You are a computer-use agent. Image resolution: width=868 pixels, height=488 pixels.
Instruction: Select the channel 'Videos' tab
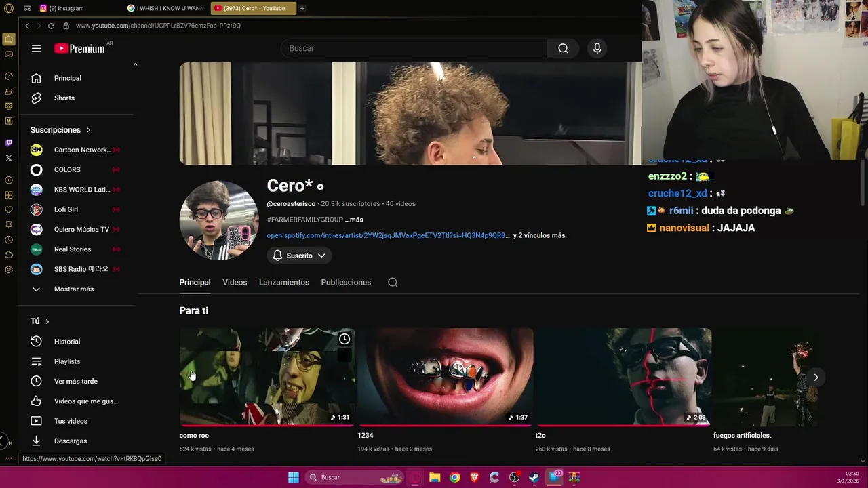235,283
